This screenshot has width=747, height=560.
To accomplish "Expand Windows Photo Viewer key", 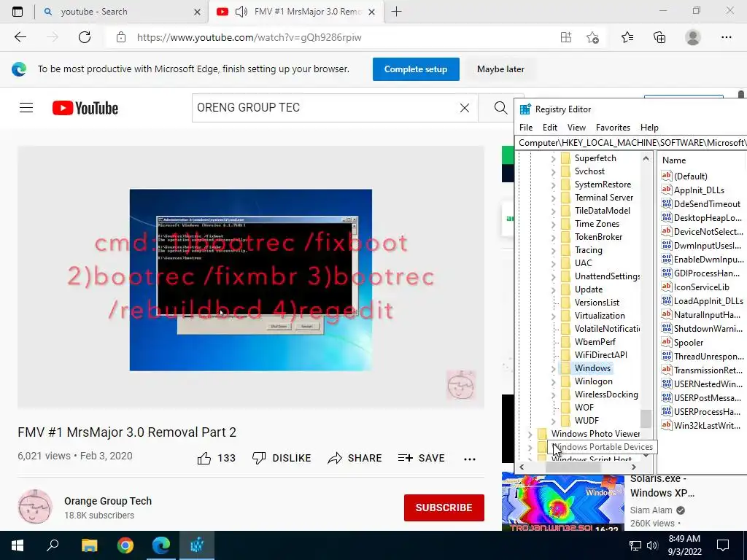I will (530, 434).
